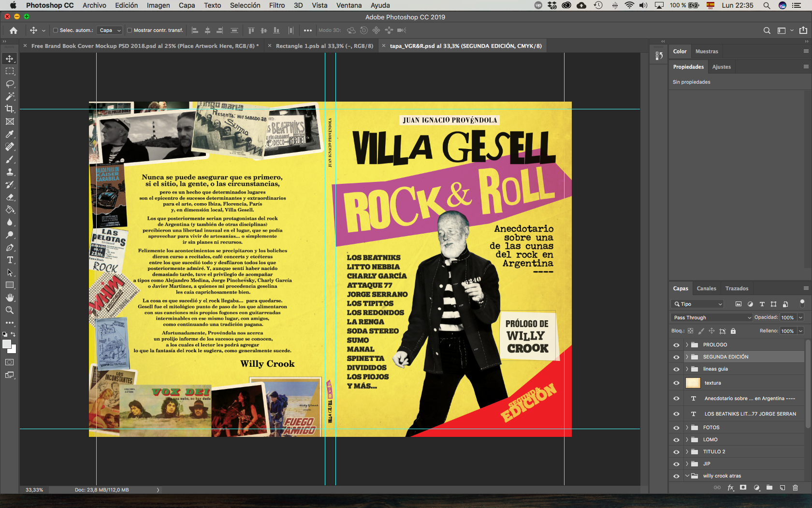Click the add layer style fx icon
Viewport: 812px width, 508px height.
tap(730, 488)
